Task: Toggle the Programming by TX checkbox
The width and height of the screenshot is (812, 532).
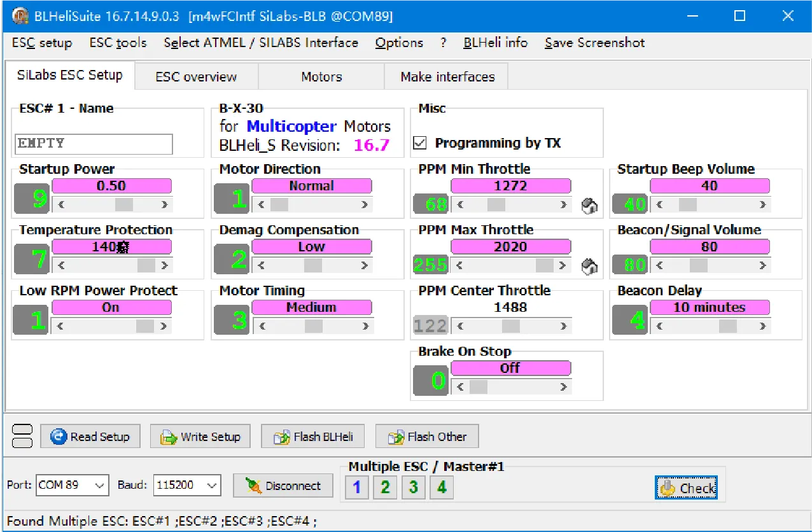Action: click(420, 143)
